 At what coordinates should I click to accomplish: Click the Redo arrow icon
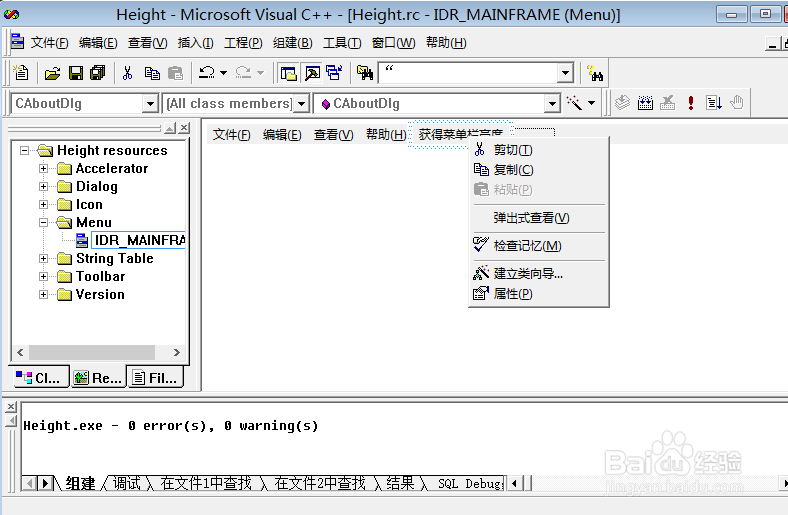pyautogui.click(x=244, y=73)
